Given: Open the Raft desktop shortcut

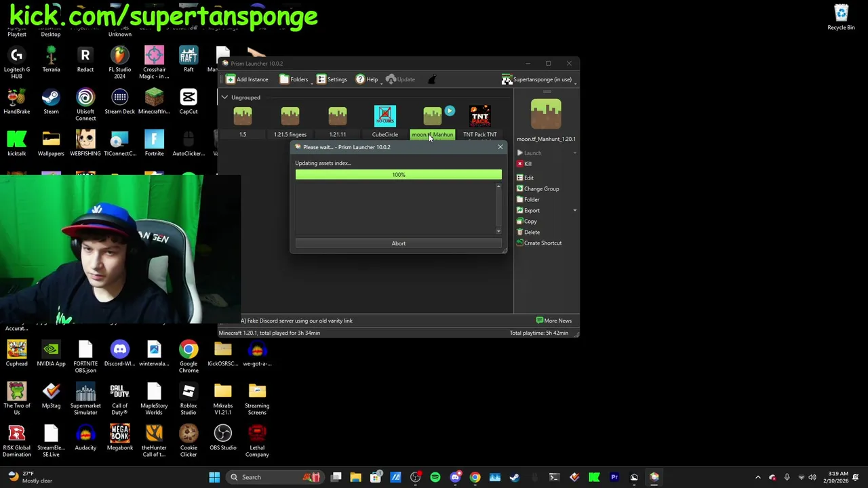Looking at the screenshot, I should coord(189,59).
